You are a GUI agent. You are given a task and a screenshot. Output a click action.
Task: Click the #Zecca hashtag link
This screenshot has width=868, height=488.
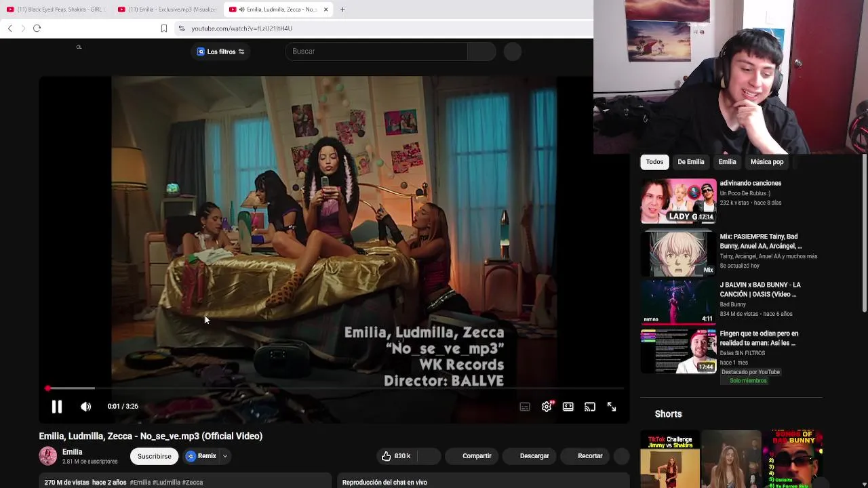[x=193, y=483]
